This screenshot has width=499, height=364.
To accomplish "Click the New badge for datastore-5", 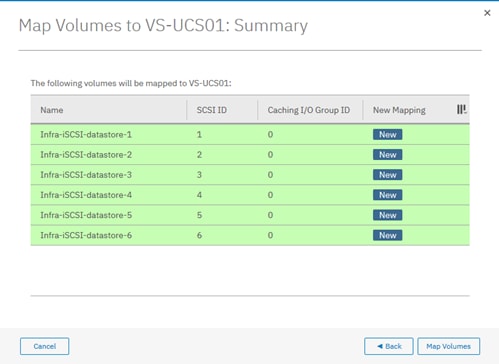I will 388,215.
